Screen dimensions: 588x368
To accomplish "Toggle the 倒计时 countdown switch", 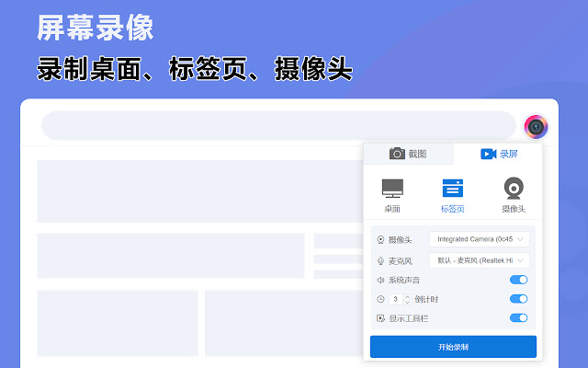I will (518, 299).
